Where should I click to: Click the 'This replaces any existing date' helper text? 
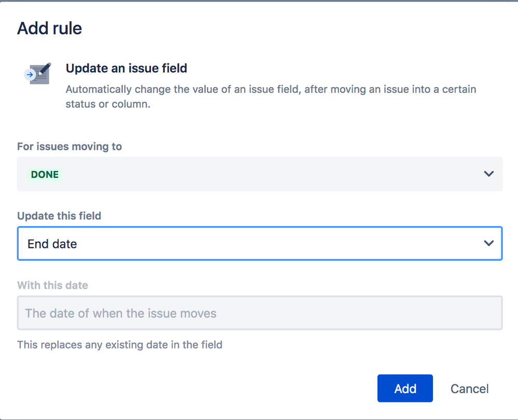120,344
